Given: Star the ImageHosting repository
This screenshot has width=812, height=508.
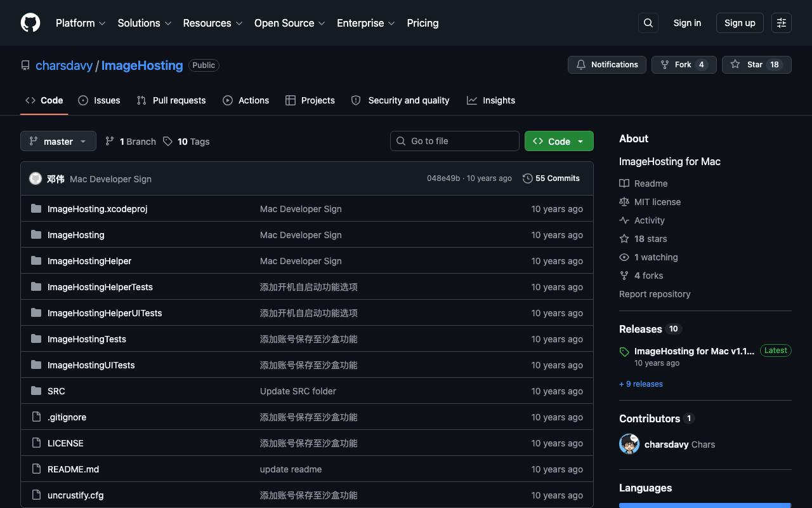Looking at the screenshot, I should tap(757, 65).
